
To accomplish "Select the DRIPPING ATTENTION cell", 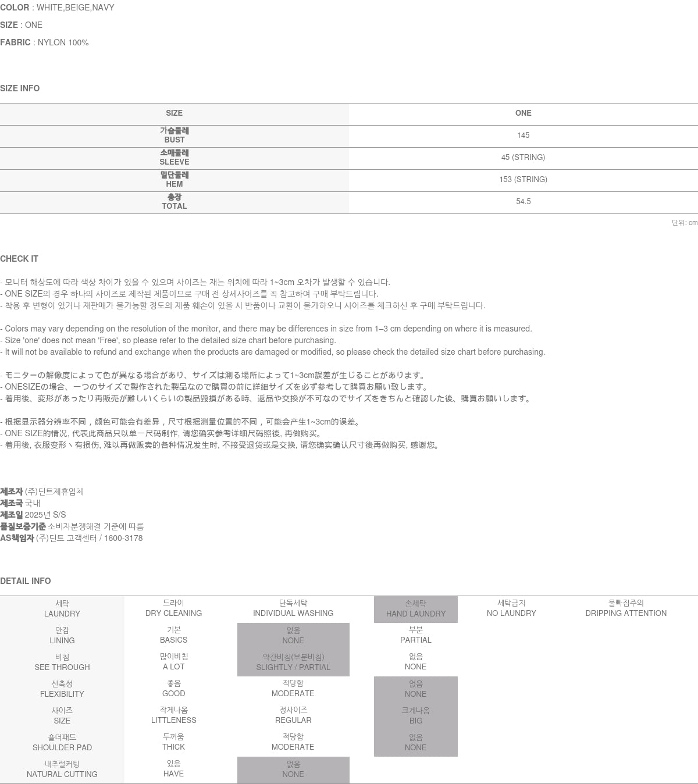I will point(626,609).
